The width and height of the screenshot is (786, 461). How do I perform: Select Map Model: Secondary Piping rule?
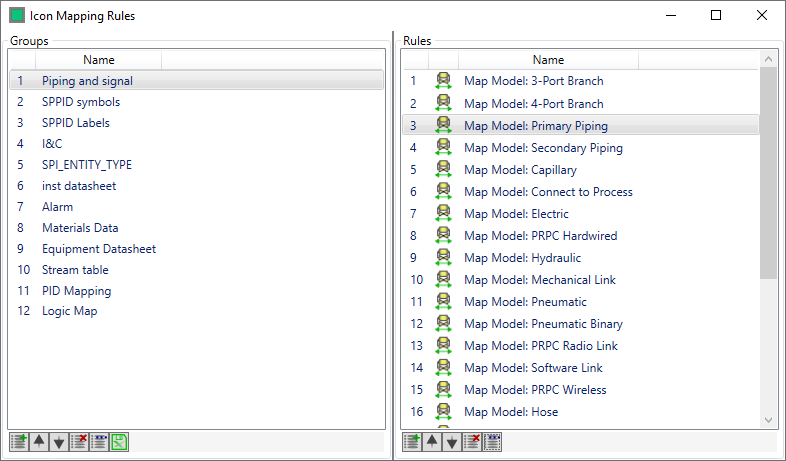click(x=543, y=148)
